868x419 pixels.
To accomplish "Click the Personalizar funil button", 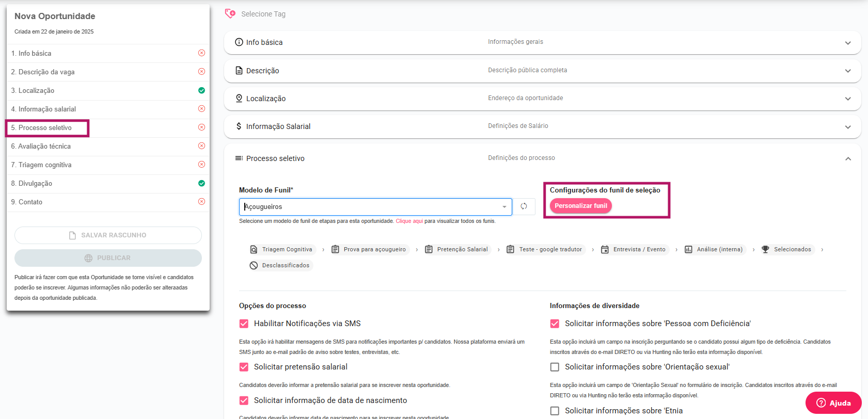I will click(x=580, y=206).
